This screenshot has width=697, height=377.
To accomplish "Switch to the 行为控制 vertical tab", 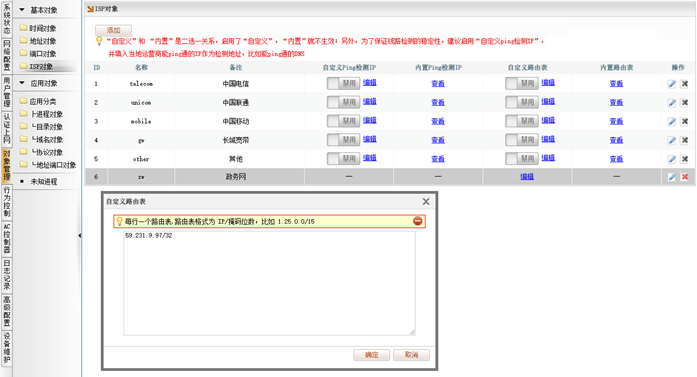I will click(x=7, y=201).
